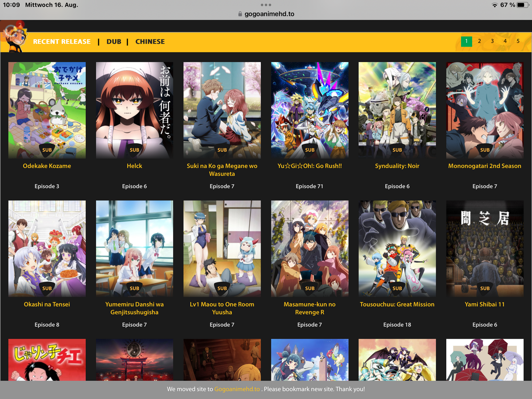
Task: Click Episode 8 under Okashi na Tensei
Action: (47, 325)
